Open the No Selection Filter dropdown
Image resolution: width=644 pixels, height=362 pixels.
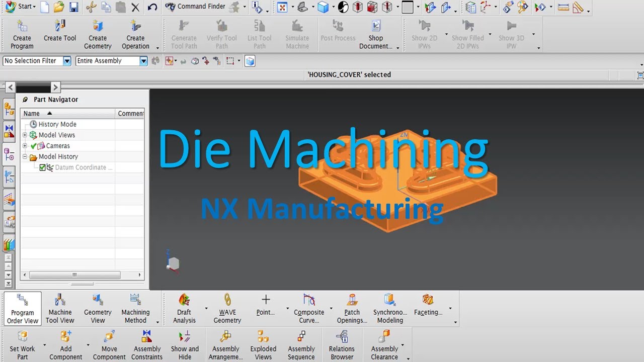(67, 61)
